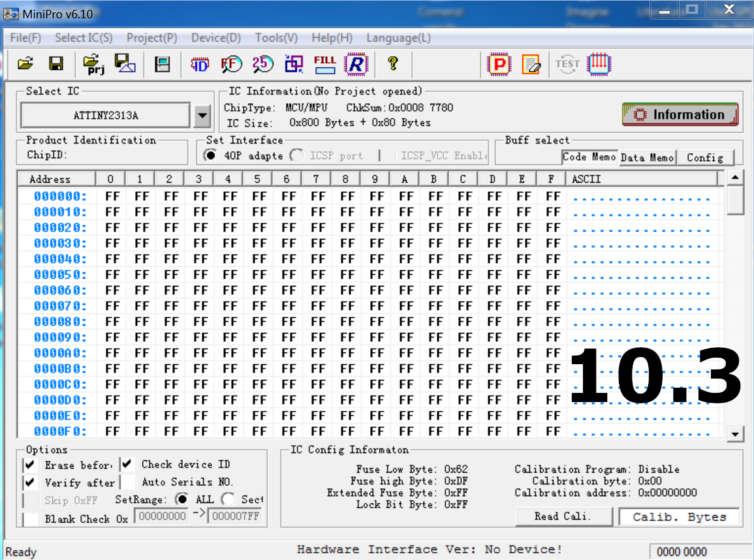Click the ATTINY2313A chip select button
Viewport: 754px width, 560px height.
click(x=106, y=116)
